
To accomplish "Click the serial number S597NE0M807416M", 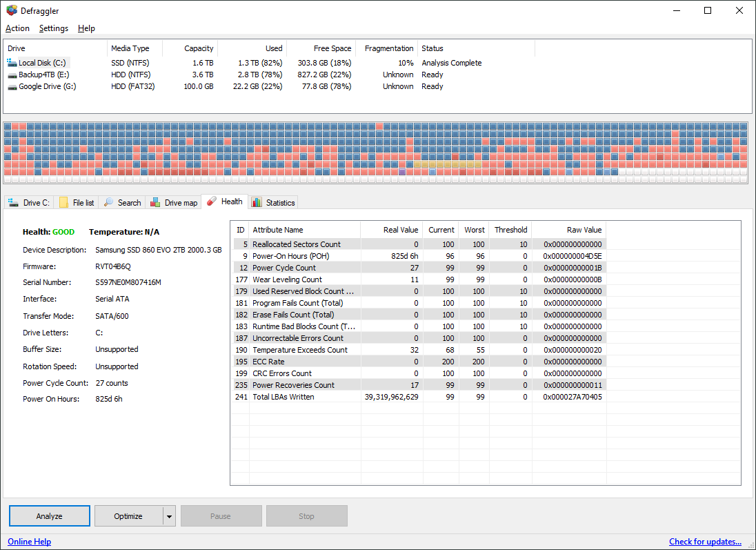I will [x=128, y=282].
